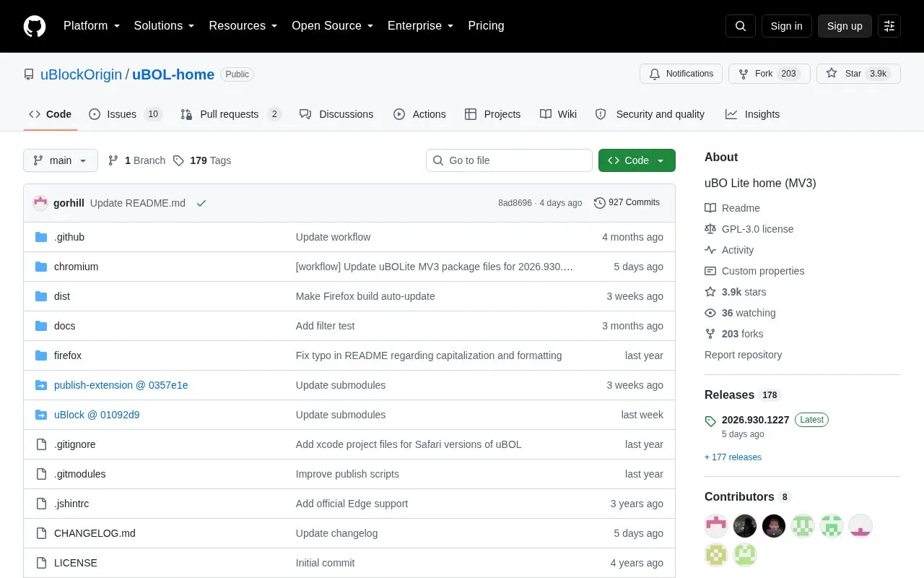
Task: Expand the Open Source menu
Action: tap(333, 26)
